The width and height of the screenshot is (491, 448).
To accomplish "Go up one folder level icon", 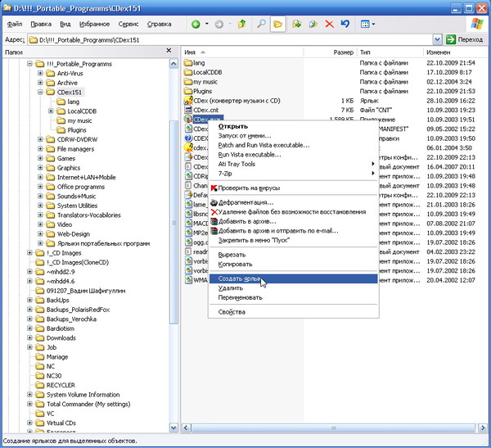I will tap(241, 24).
